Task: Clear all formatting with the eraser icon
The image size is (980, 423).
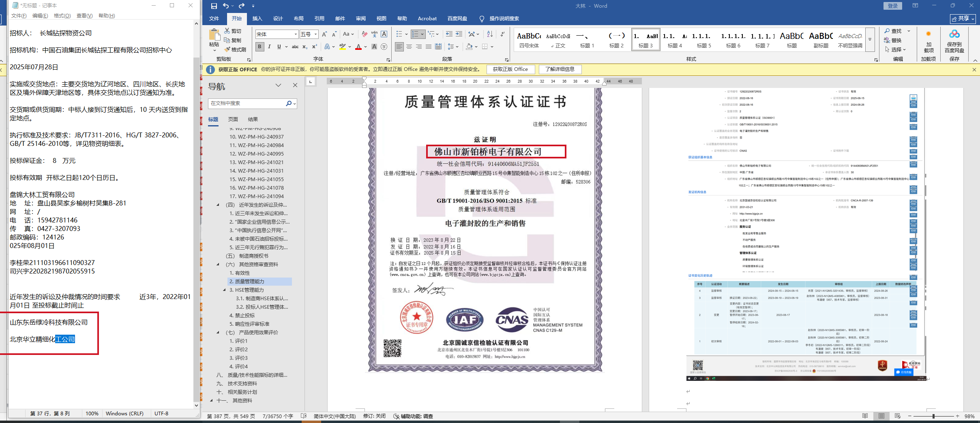Action: coord(365,34)
